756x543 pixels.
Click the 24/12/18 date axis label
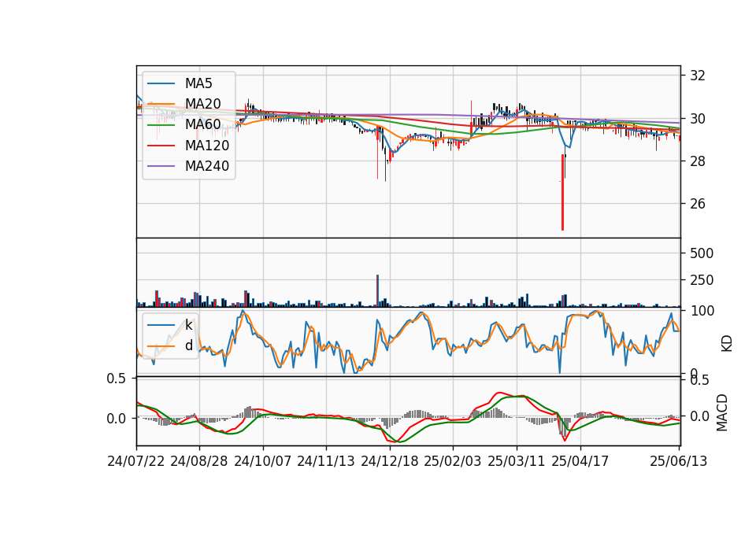coord(390,461)
